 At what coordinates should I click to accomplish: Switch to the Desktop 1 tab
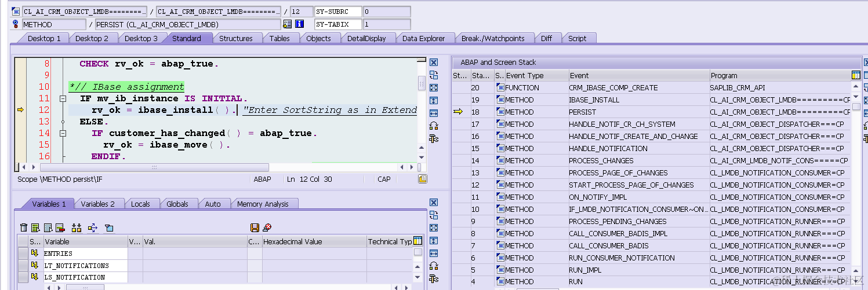(x=44, y=38)
